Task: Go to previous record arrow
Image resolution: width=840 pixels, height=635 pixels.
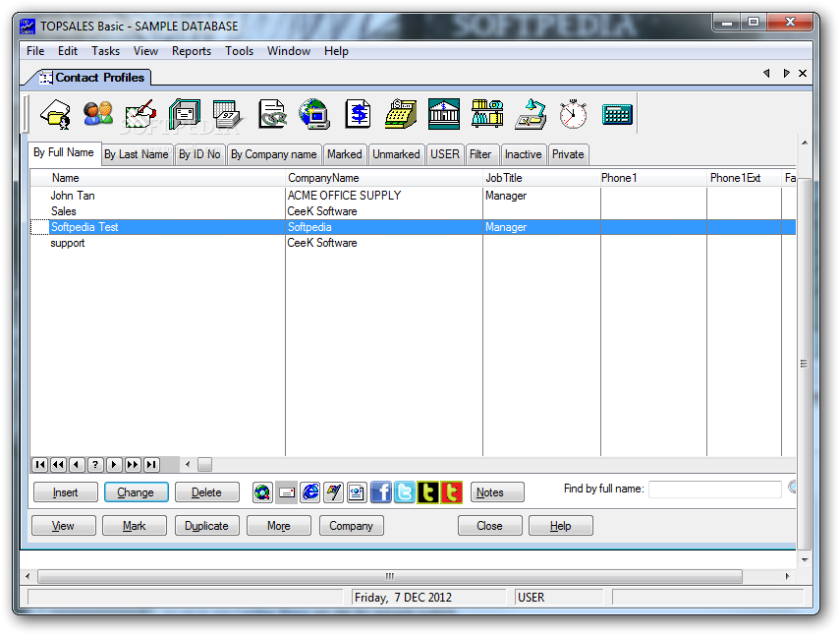Action: coord(78,465)
